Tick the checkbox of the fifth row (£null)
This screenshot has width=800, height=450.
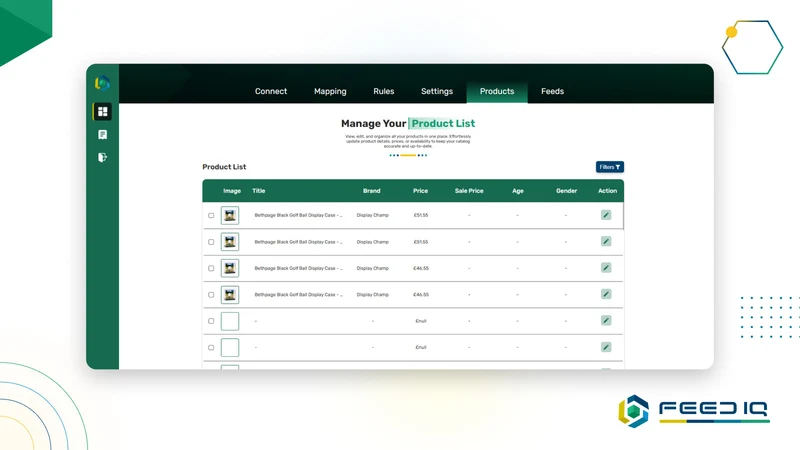click(211, 321)
